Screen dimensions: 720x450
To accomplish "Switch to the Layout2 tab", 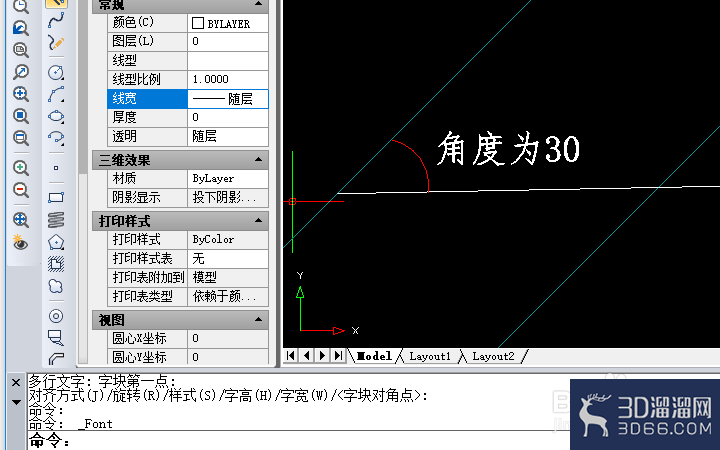I will [493, 356].
